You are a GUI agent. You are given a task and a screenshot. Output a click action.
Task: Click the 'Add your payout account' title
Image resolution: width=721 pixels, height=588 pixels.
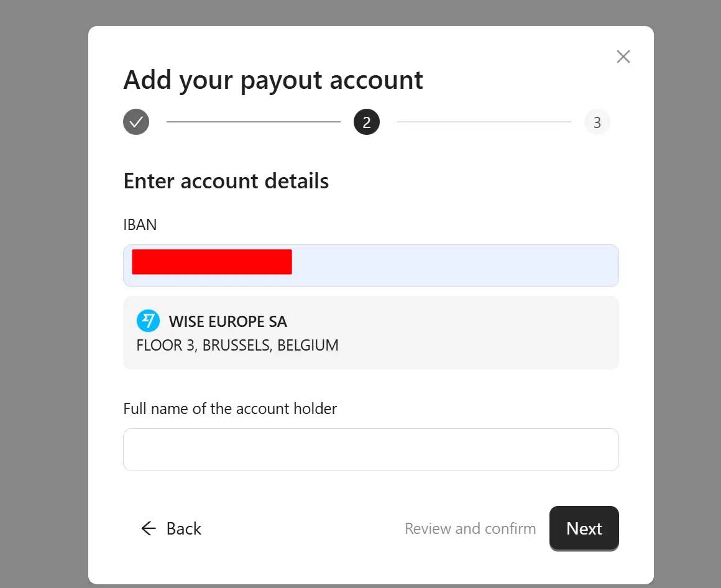[273, 80]
